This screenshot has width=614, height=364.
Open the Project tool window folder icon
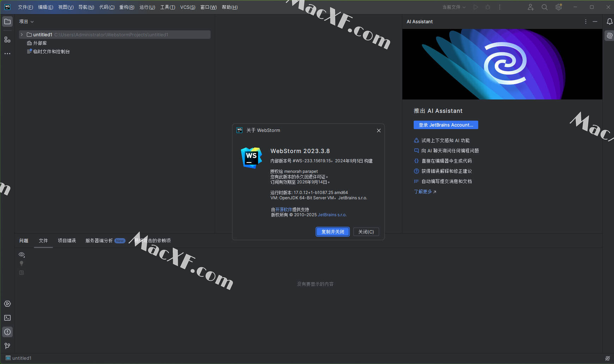(7, 22)
